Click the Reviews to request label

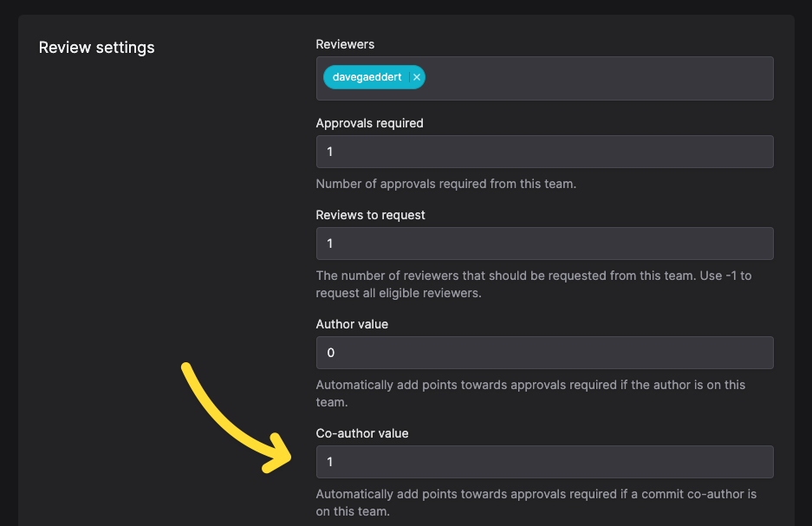370,215
